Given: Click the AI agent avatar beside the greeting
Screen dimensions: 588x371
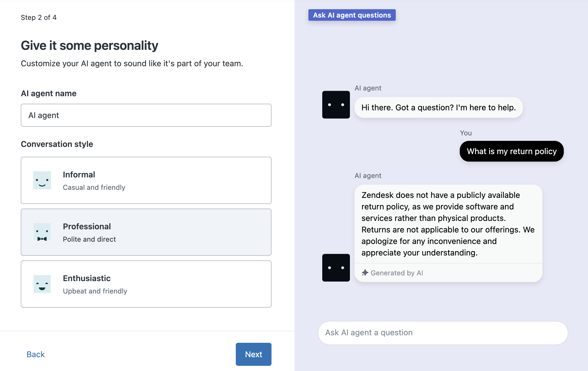Looking at the screenshot, I should 336,105.
